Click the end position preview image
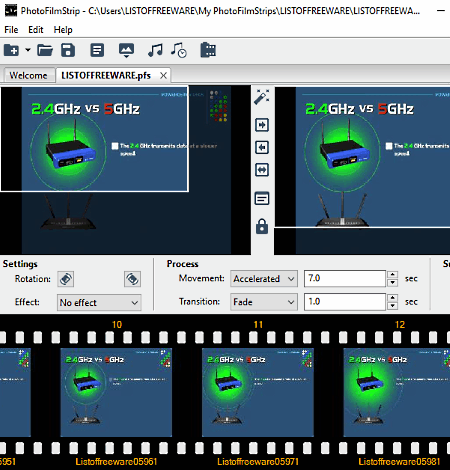Image resolution: width=450 pixels, height=470 pixels. 362,170
